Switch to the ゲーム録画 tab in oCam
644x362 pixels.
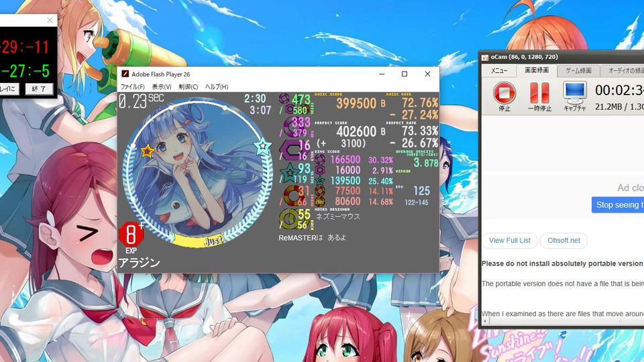click(x=579, y=70)
